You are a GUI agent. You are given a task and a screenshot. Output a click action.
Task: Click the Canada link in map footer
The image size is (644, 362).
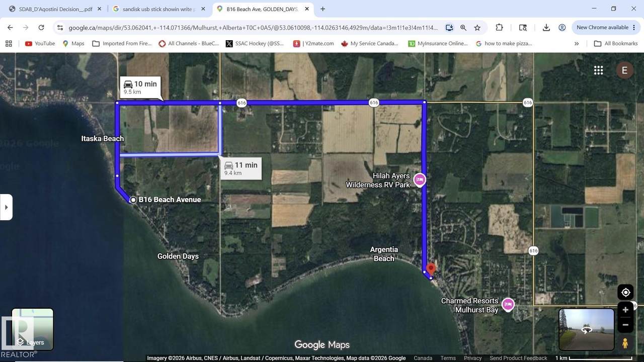[x=423, y=358]
